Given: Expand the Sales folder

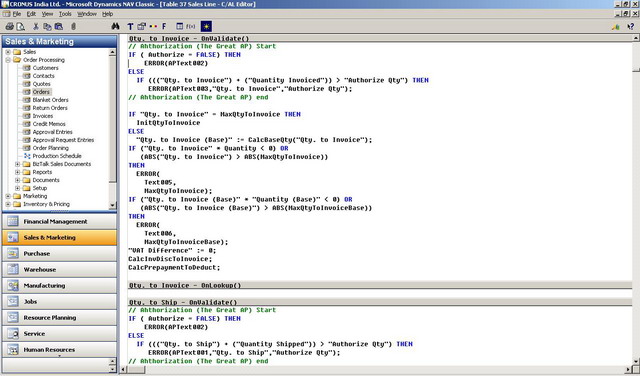Looking at the screenshot, I should pyautogui.click(x=8, y=52).
